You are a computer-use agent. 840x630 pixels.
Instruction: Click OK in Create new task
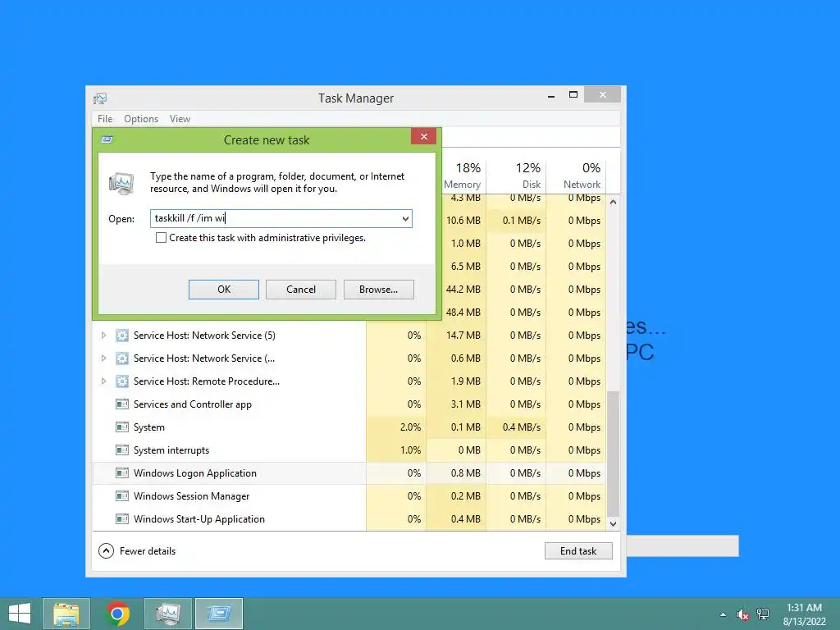[224, 290]
